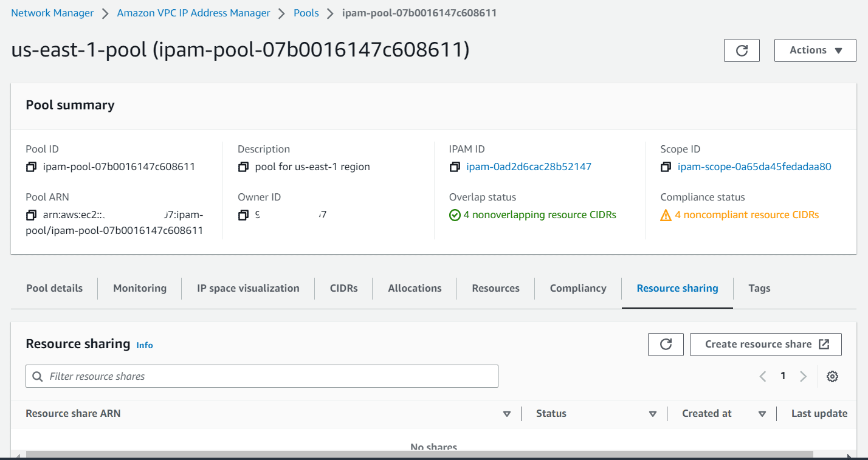Screen dimensions: 868x460
Task: Copy the Pool ID value
Action: pyautogui.click(x=31, y=166)
